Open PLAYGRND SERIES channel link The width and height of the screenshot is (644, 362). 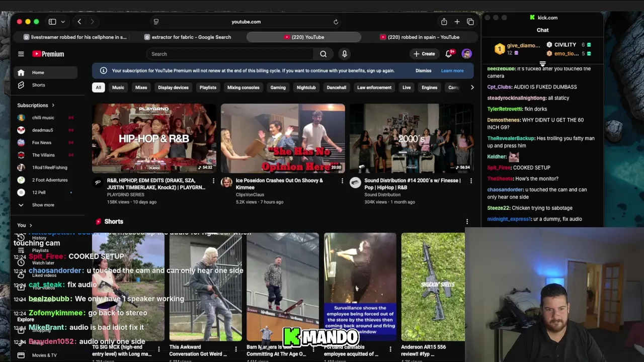click(125, 195)
